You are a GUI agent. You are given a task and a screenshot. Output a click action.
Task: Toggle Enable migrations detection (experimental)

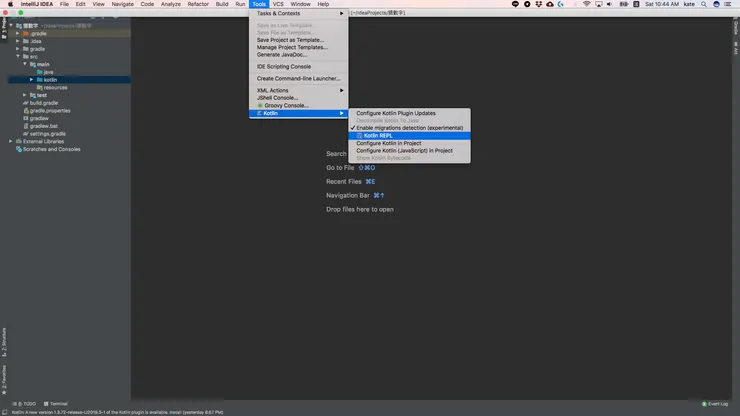pos(409,128)
